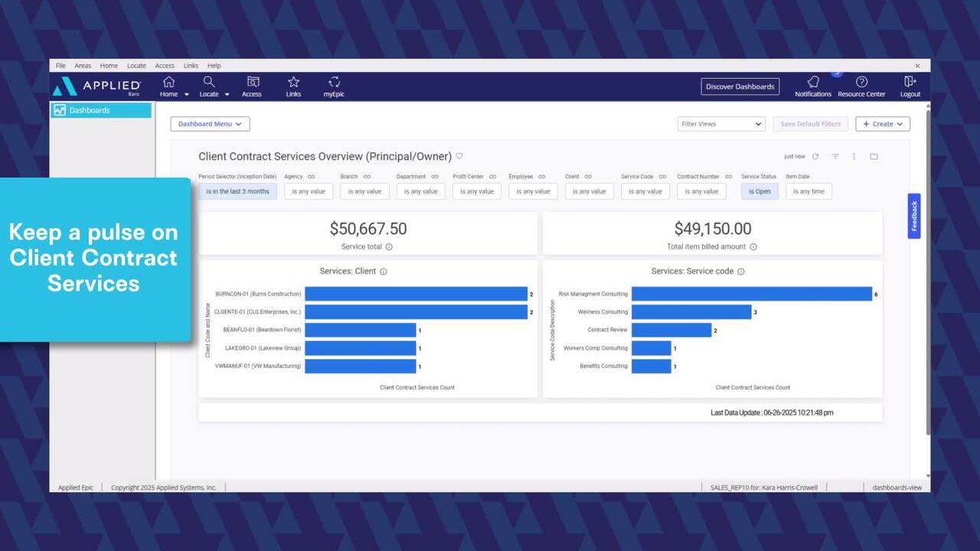980x551 pixels.
Task: Toggle the Service Status 'is Open' filter
Action: click(759, 191)
